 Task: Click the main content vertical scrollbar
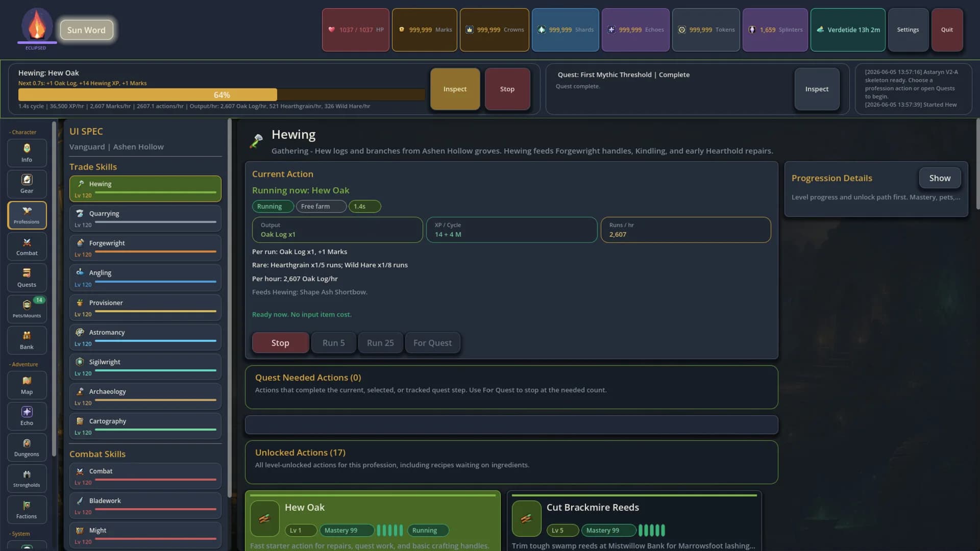(x=977, y=163)
